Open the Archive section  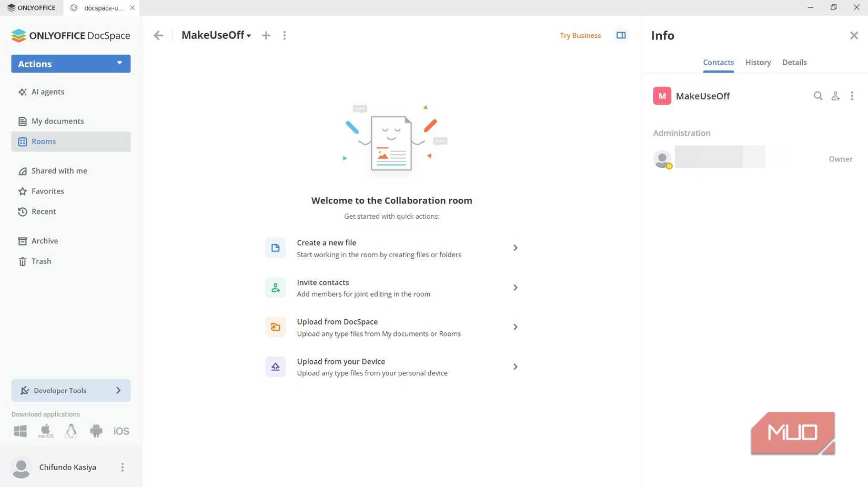(45, 240)
